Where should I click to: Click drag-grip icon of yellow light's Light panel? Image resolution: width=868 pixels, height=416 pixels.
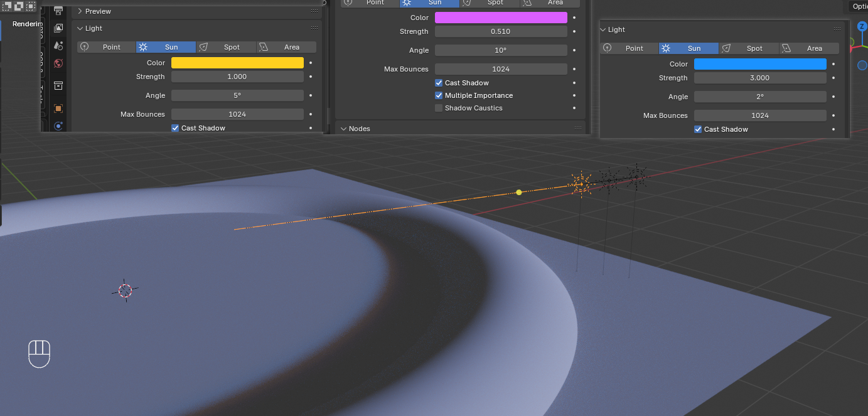[314, 28]
